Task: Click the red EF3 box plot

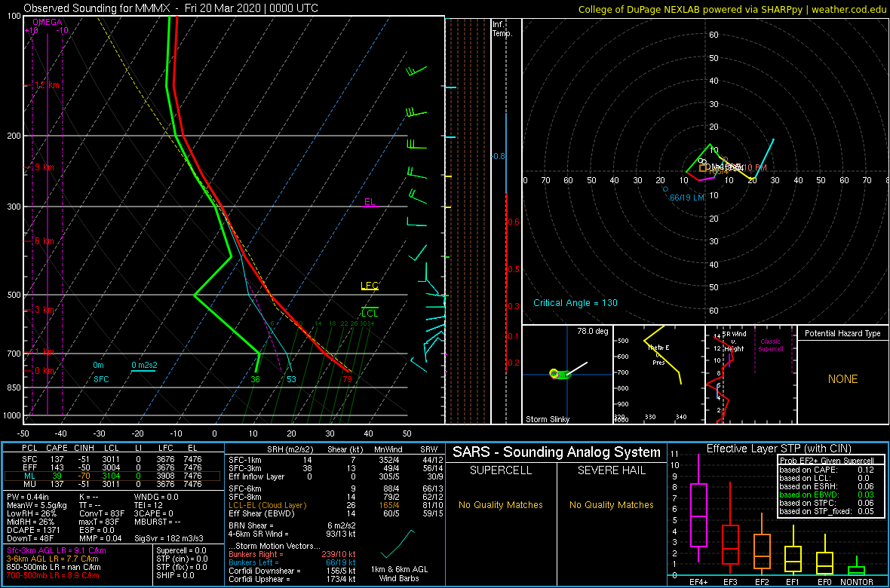Action: (x=730, y=528)
